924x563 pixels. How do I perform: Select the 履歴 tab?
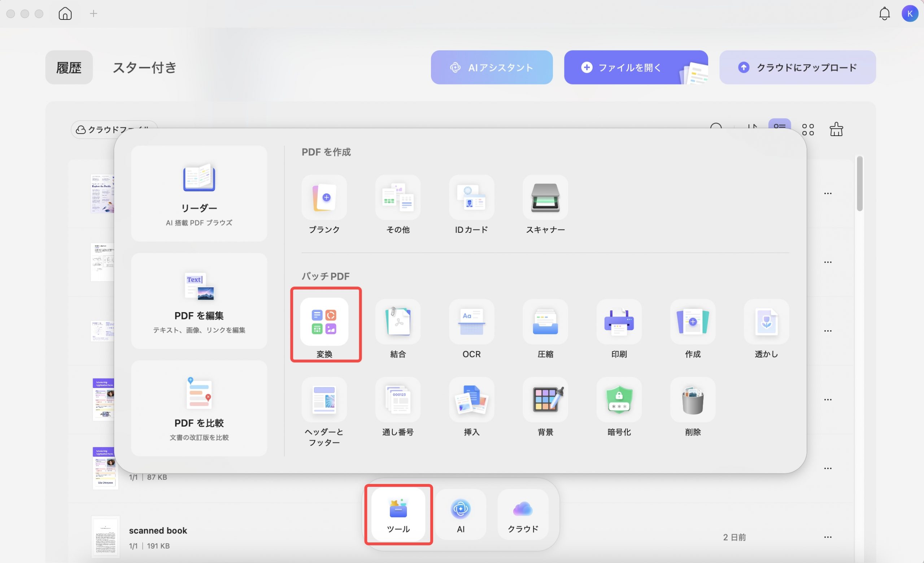[69, 67]
